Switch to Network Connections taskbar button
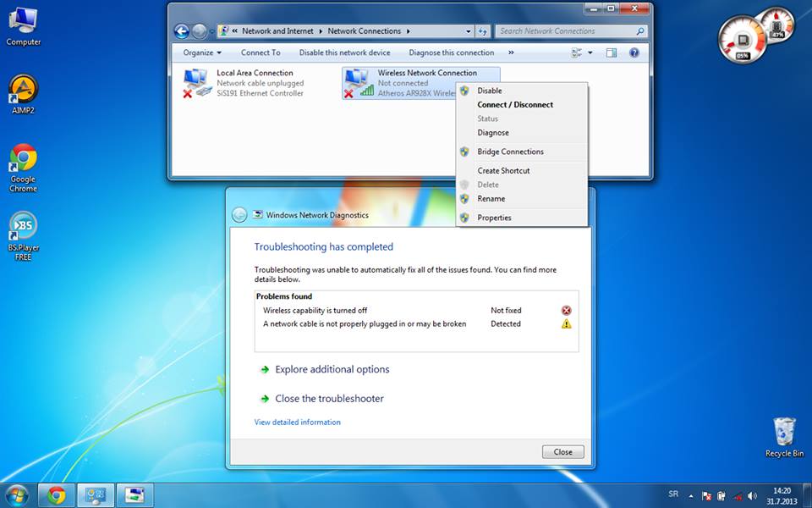The height and width of the screenshot is (508, 812). pos(96,495)
